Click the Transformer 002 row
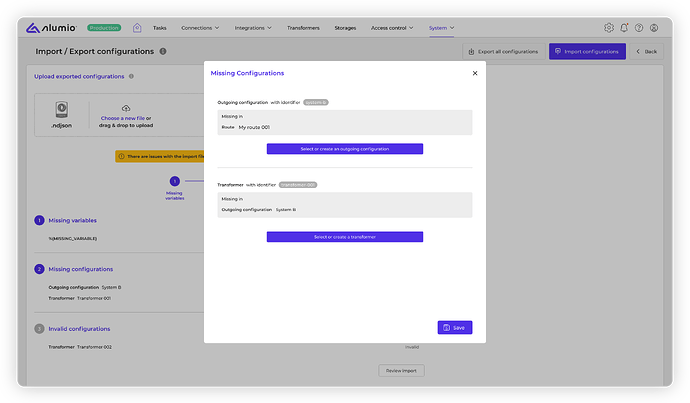This screenshot has height=403, width=690. pos(80,347)
